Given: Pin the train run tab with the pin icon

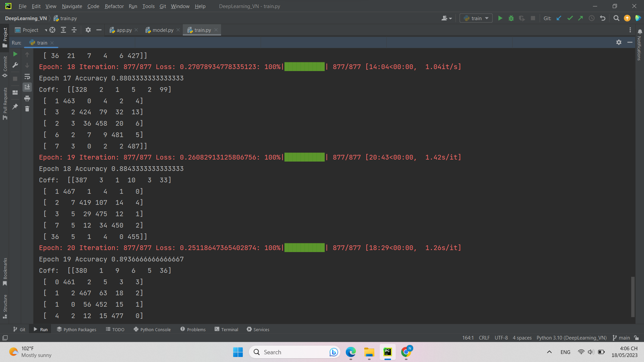Looking at the screenshot, I should (x=15, y=107).
